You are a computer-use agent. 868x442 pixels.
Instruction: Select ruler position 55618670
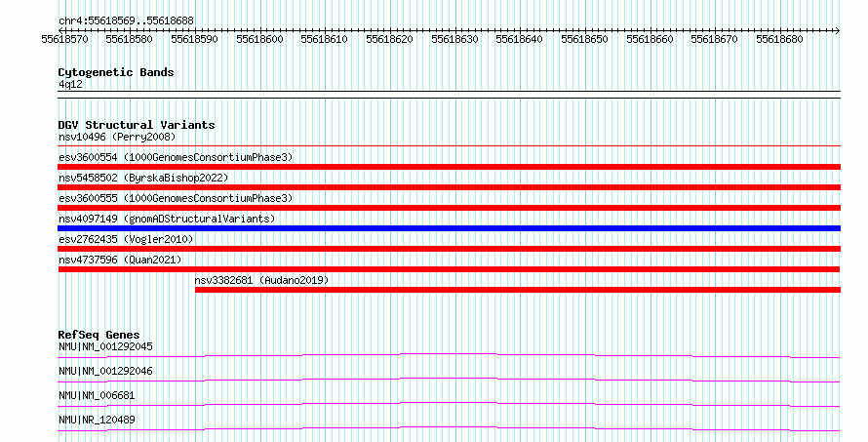714,39
